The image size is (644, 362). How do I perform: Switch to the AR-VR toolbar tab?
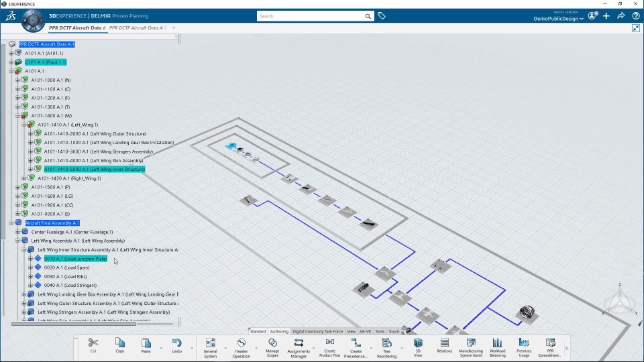point(365,331)
